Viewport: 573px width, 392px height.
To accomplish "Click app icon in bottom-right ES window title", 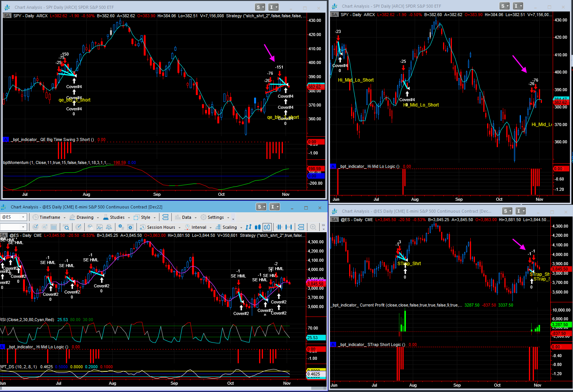I will click(335, 211).
